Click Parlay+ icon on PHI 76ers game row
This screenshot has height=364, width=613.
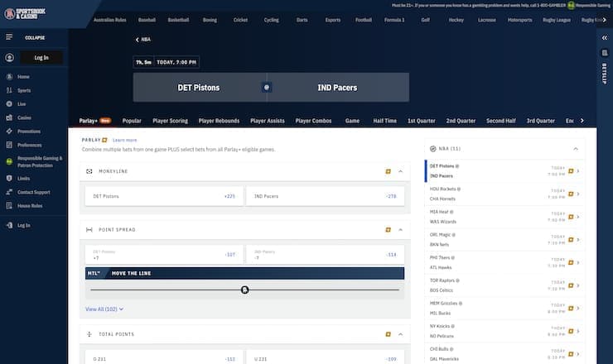[571, 262]
